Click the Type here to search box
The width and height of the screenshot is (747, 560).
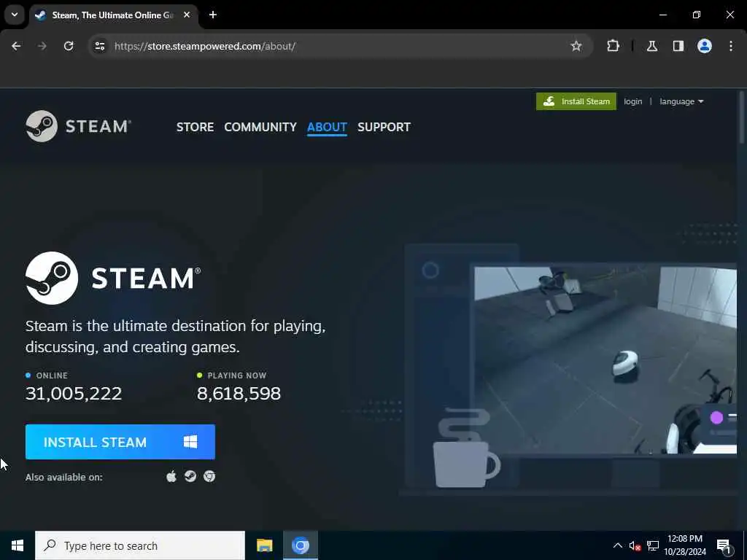tap(140, 545)
